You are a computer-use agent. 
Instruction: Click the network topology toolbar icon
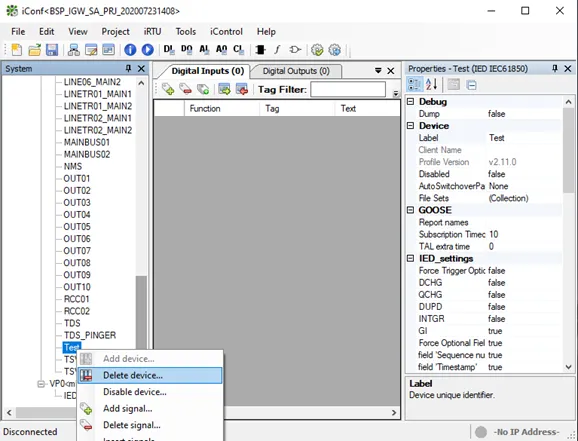click(x=74, y=50)
